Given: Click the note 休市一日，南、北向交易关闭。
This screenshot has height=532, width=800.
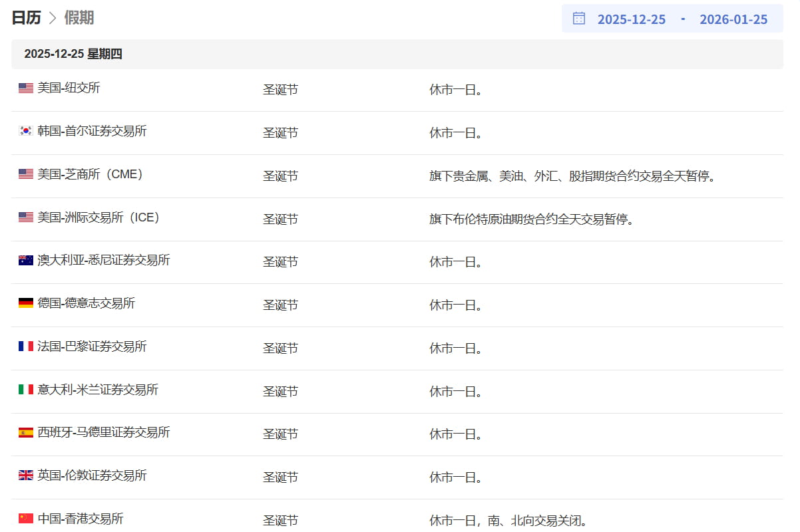Looking at the screenshot, I should click(508, 521).
